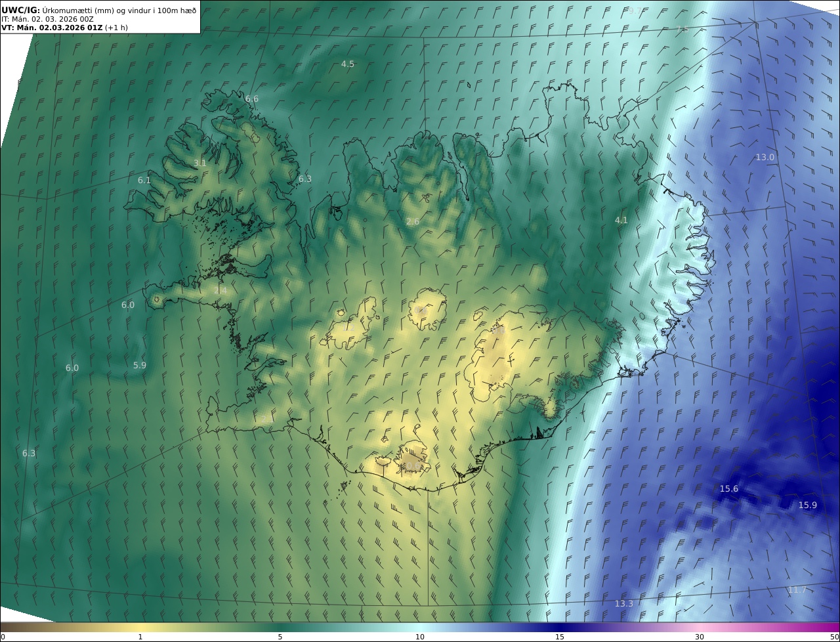Image resolution: width=840 pixels, height=642 pixels.
Task: Click the 4.5 value label on the map
Action: [x=348, y=64]
